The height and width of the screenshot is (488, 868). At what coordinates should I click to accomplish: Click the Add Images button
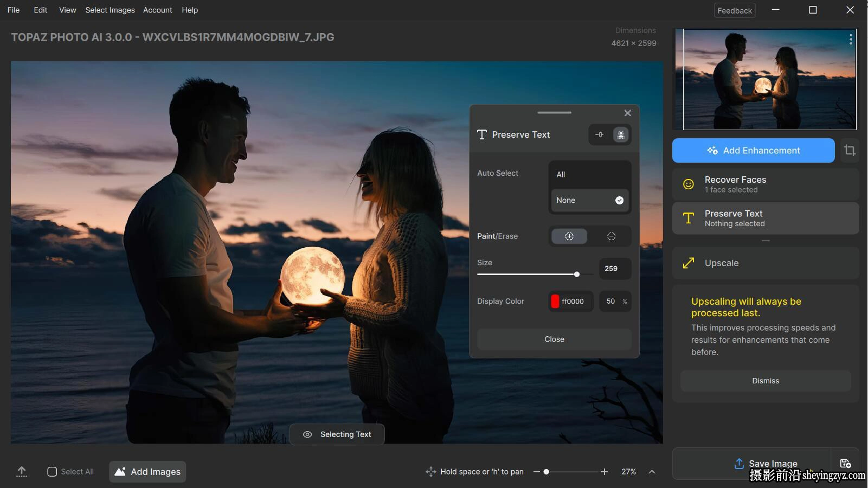point(147,472)
